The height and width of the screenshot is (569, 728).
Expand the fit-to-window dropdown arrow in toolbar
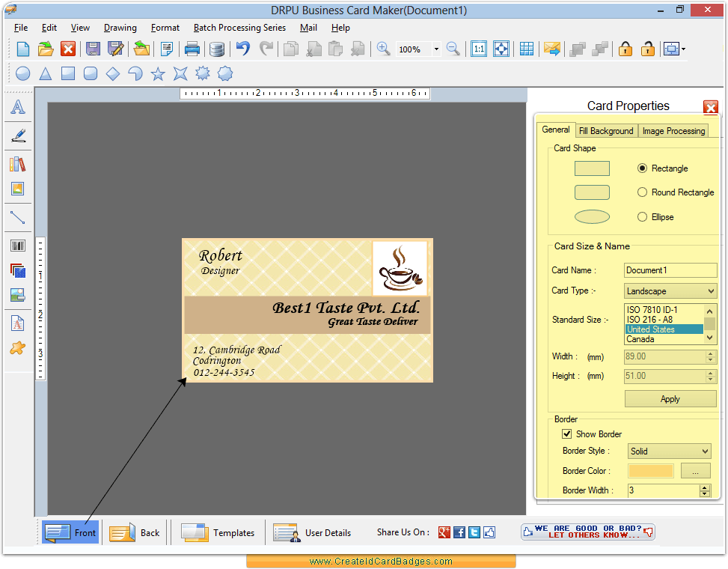[x=683, y=49]
